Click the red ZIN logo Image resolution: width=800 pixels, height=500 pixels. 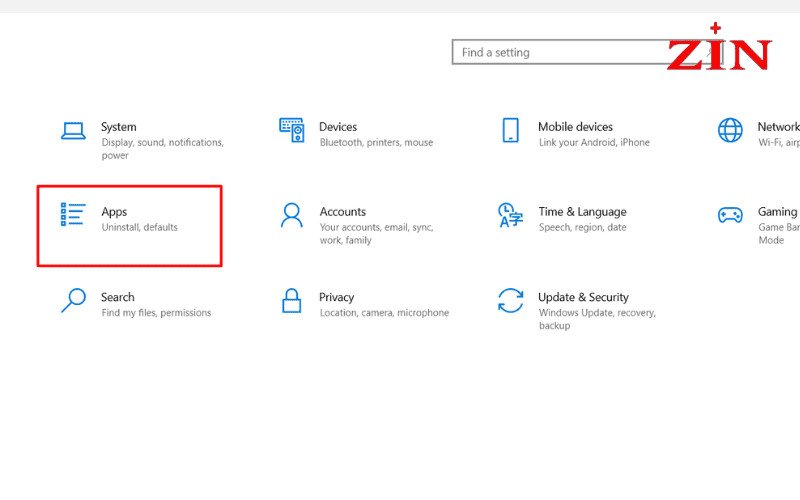click(718, 52)
